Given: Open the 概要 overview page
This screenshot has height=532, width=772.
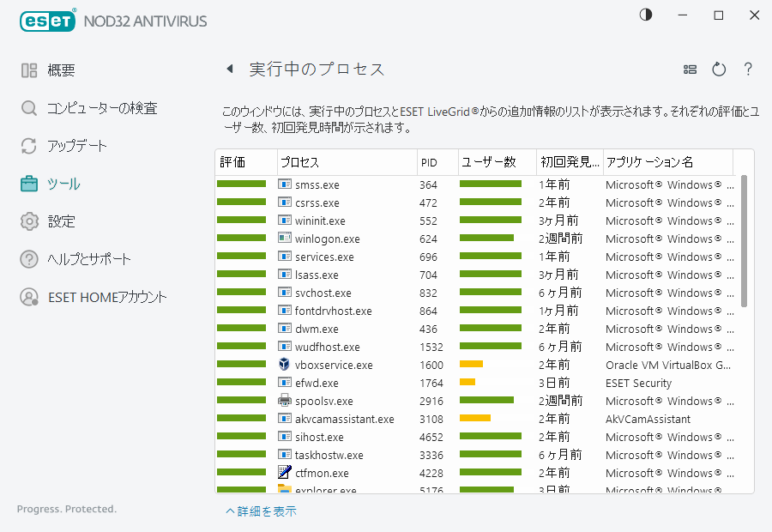Looking at the screenshot, I should pyautogui.click(x=61, y=70).
